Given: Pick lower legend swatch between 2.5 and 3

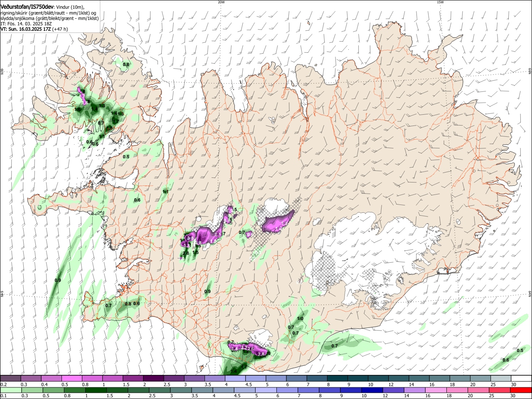Looking at the screenshot, I should 160,390.
